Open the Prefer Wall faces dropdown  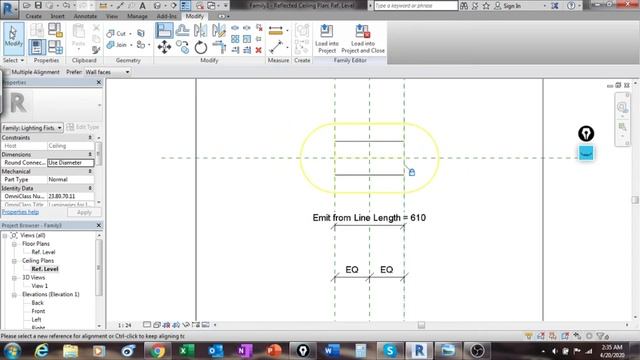click(107, 72)
